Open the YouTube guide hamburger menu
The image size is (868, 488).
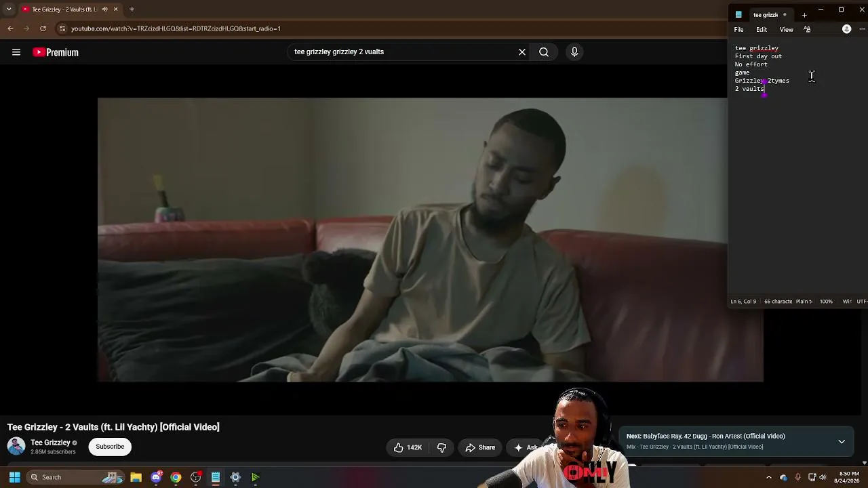pyautogui.click(x=16, y=52)
